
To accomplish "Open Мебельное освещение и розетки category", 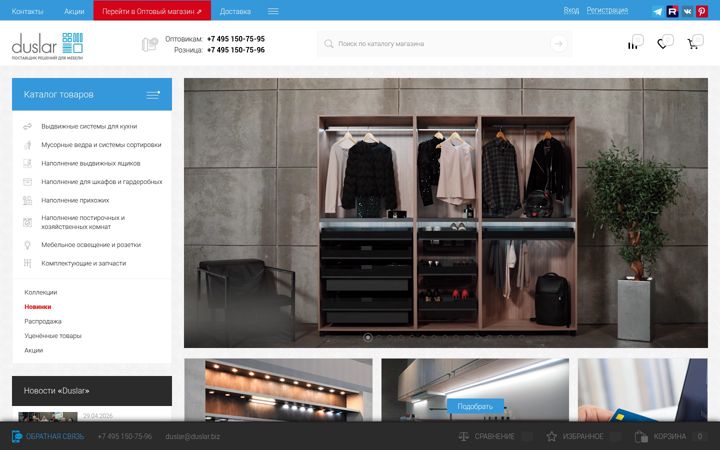I will tap(91, 245).
